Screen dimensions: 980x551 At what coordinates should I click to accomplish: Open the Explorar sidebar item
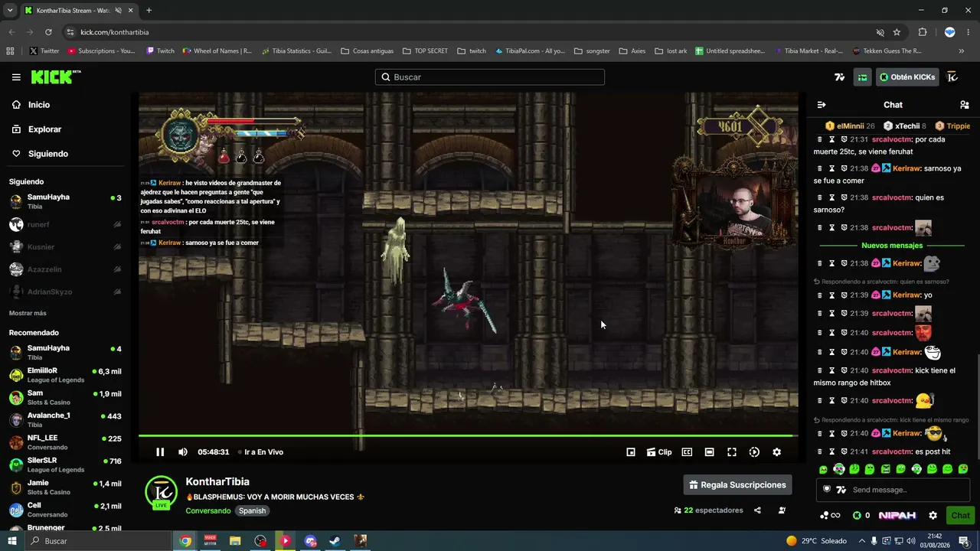coord(44,129)
